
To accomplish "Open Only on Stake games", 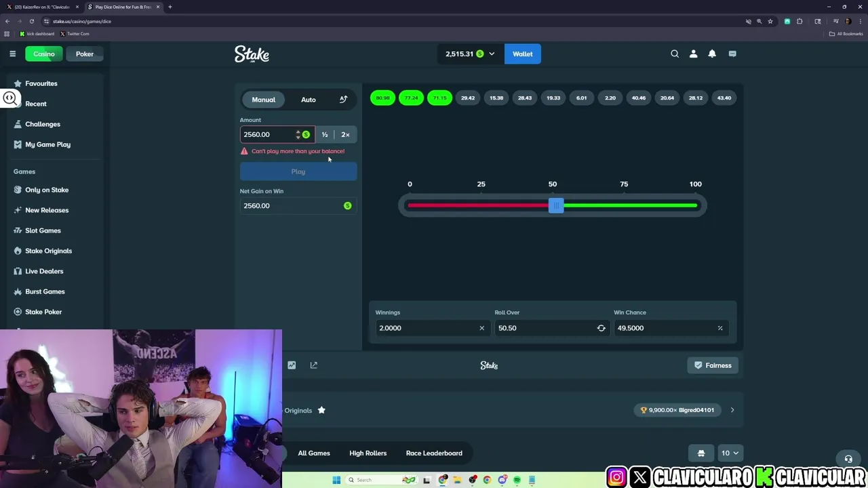I will click(x=54, y=190).
